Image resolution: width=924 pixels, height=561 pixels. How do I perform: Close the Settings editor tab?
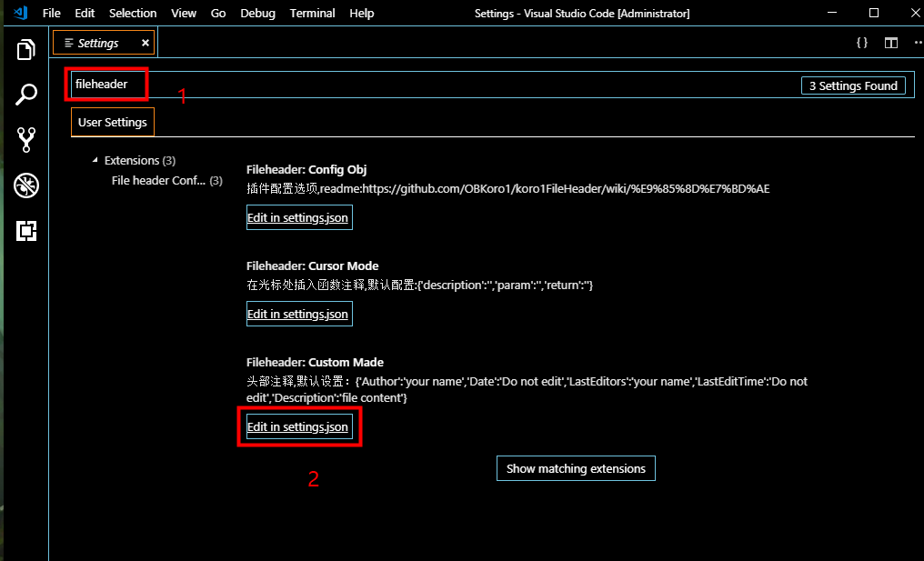click(145, 43)
